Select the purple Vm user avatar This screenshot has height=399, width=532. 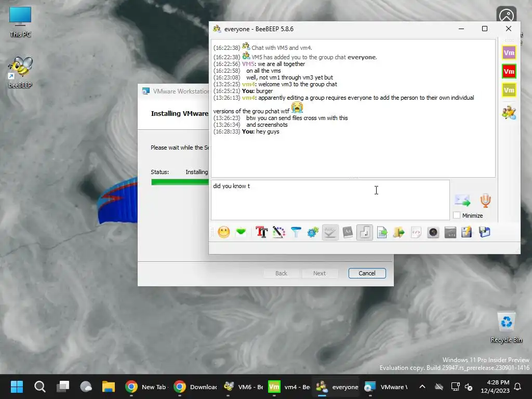click(509, 52)
